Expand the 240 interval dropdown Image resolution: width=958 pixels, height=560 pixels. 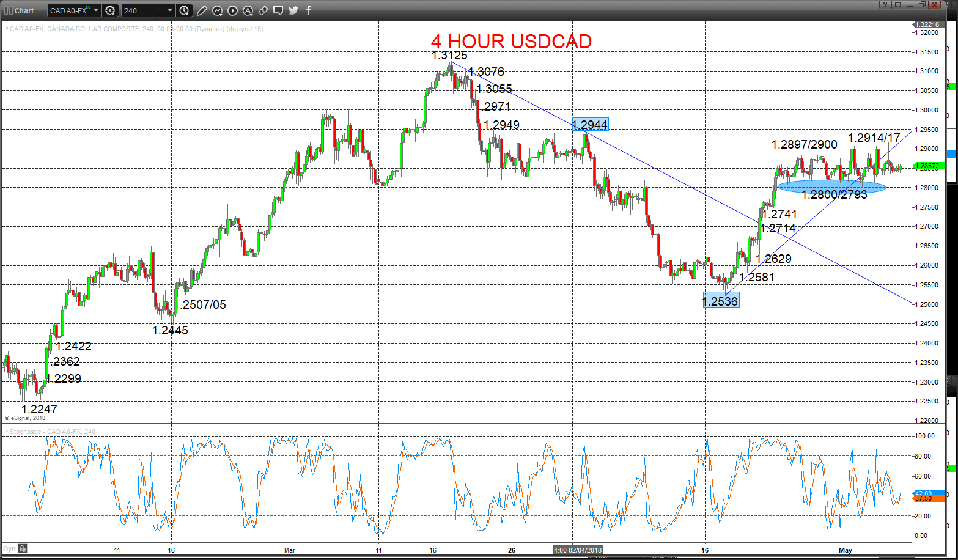click(170, 10)
